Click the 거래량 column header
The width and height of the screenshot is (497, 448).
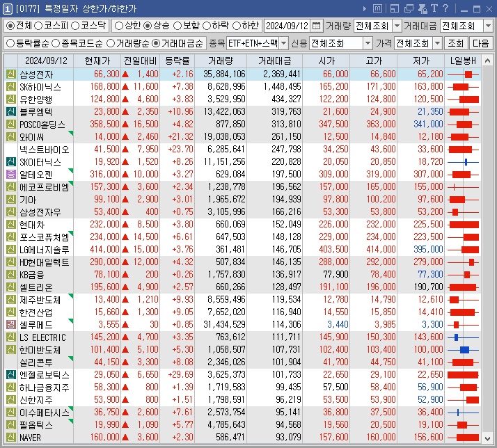221,61
